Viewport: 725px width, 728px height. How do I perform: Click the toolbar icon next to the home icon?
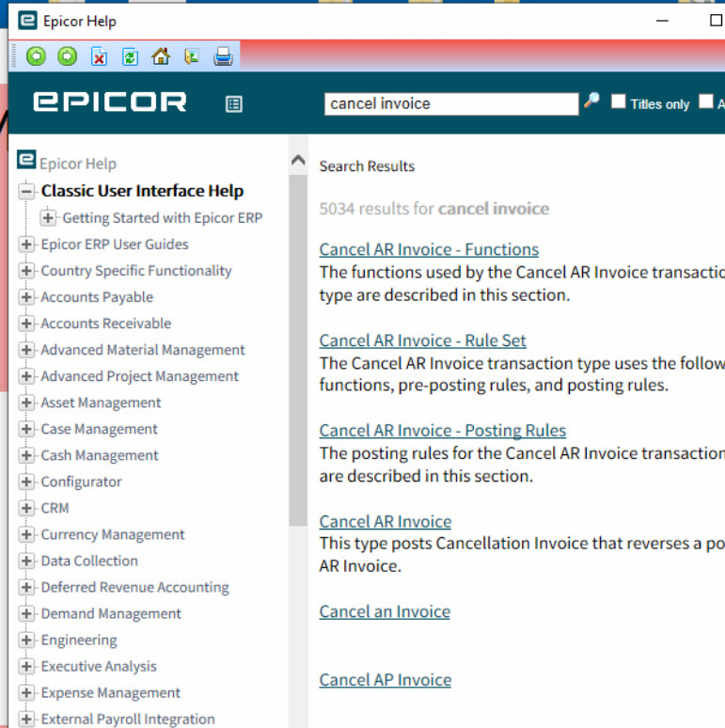(x=192, y=56)
